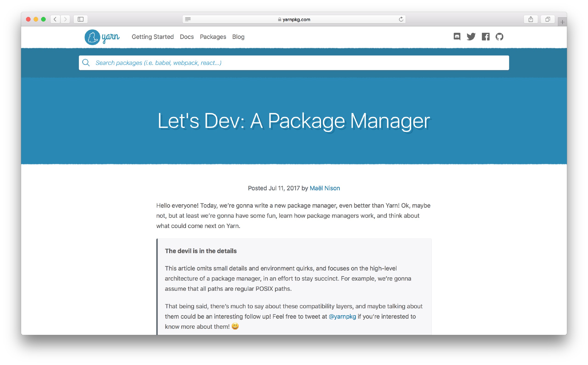Viewport: 588px width, 365px height.
Task: Open Reader view icon in address bar
Action: coord(188,19)
